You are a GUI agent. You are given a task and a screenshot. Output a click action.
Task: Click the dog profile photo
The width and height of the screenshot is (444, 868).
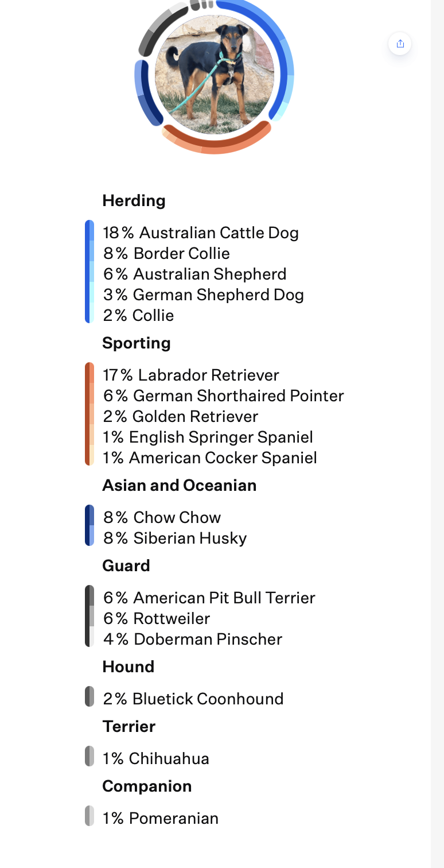(215, 75)
